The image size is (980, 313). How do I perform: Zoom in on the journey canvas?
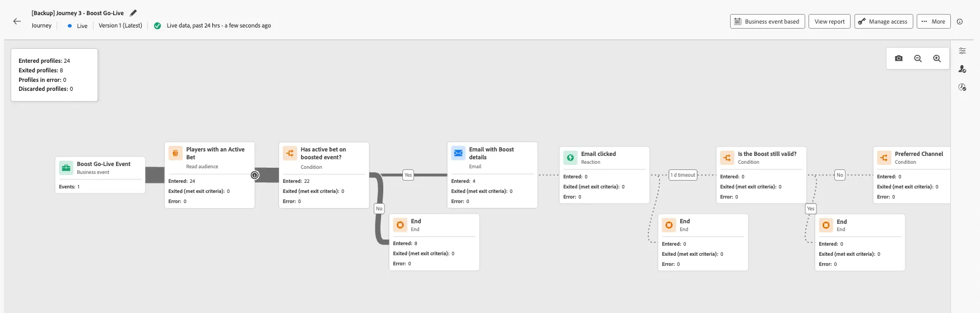click(x=937, y=58)
